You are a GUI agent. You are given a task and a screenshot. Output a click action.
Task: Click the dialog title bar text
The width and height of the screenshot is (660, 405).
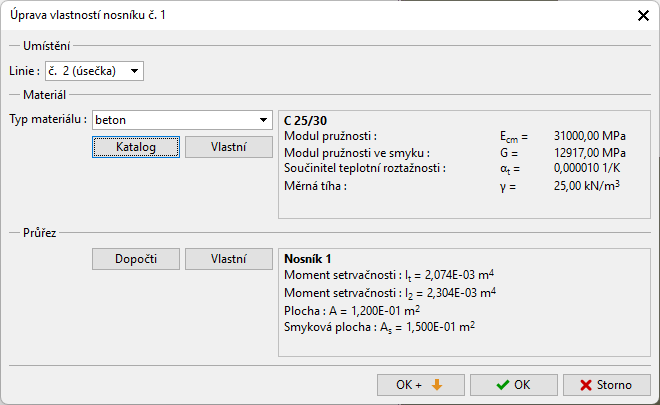click(x=82, y=15)
